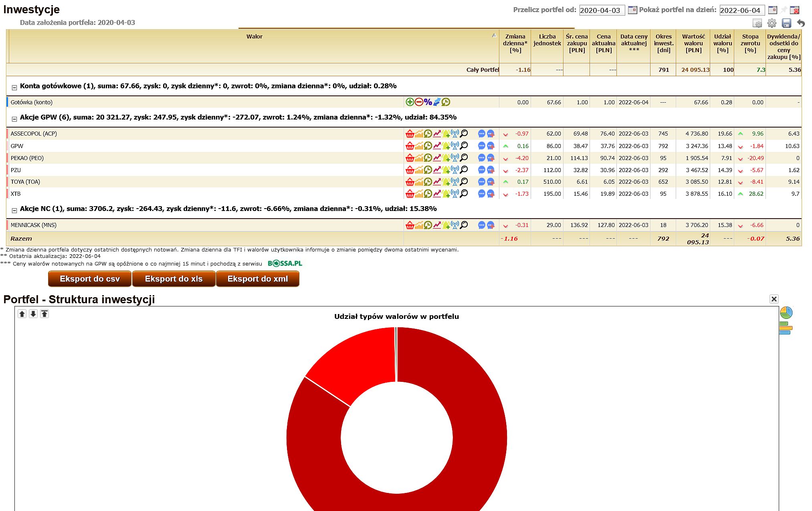Select the pie chart type icon
This screenshot has height=511, width=812.
[x=786, y=312]
